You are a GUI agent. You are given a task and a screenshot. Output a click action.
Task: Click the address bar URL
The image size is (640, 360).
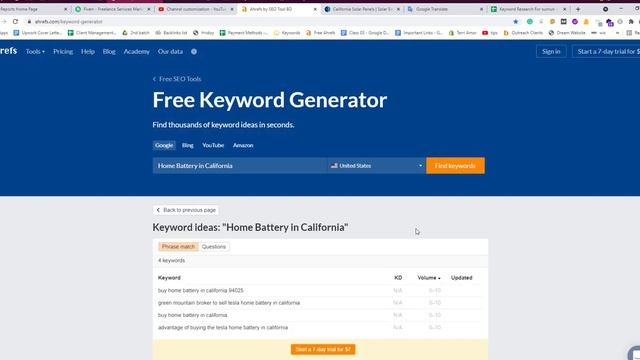tap(69, 22)
